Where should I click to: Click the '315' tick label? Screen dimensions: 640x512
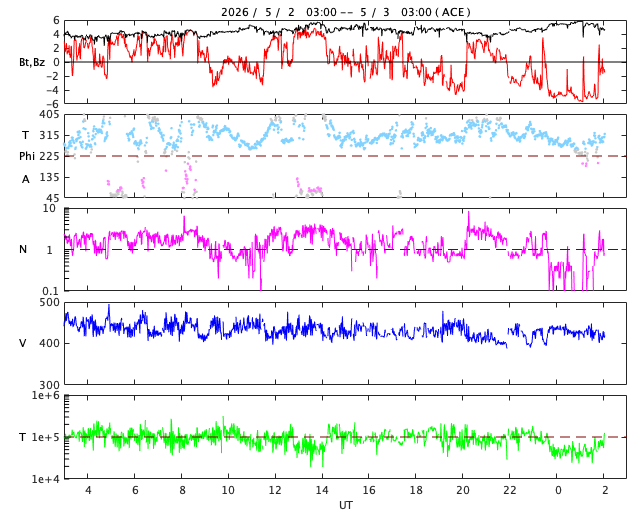click(49, 136)
